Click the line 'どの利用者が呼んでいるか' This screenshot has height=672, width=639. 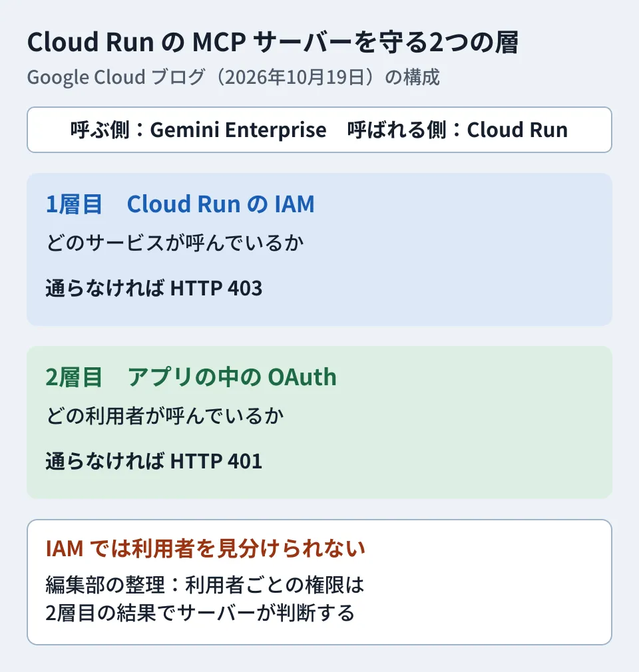click(164, 416)
